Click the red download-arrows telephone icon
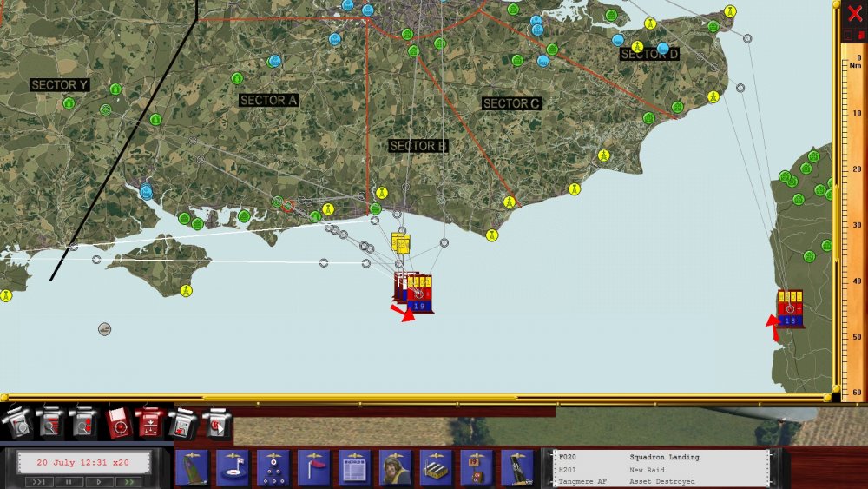This screenshot has height=489, width=868. click(150, 424)
